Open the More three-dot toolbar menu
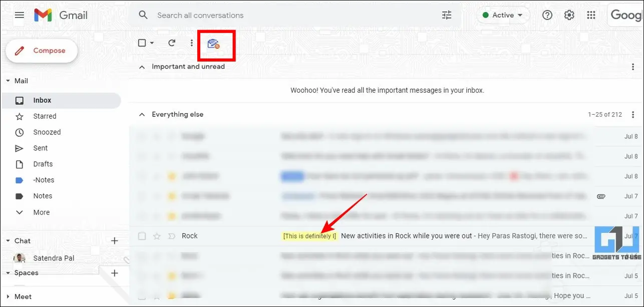Screen dimensions: 644x307 (x=191, y=43)
